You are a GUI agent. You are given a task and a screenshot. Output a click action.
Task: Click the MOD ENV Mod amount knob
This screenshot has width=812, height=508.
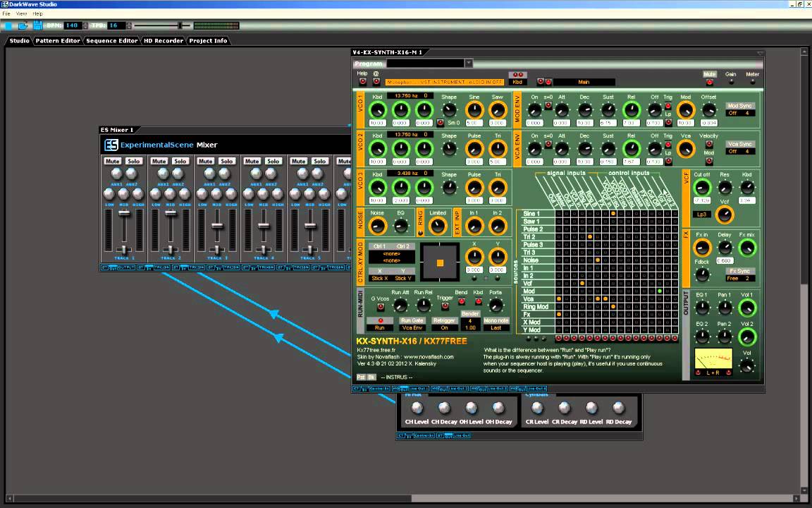tap(686, 110)
